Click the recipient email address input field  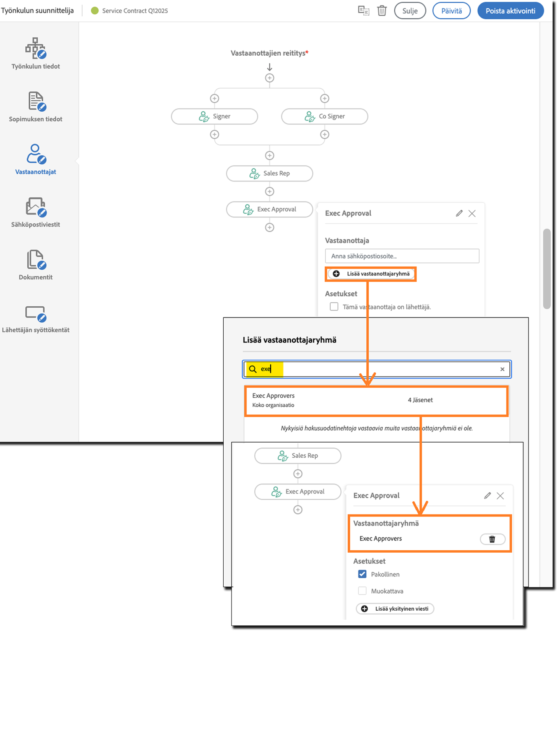(402, 256)
